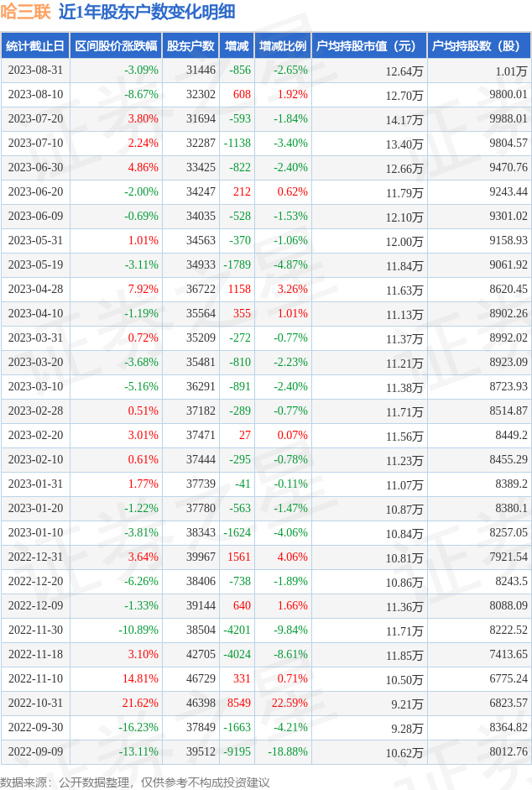Click the 统计截止日 column header
Screen dimensions: 532x790
[35, 46]
